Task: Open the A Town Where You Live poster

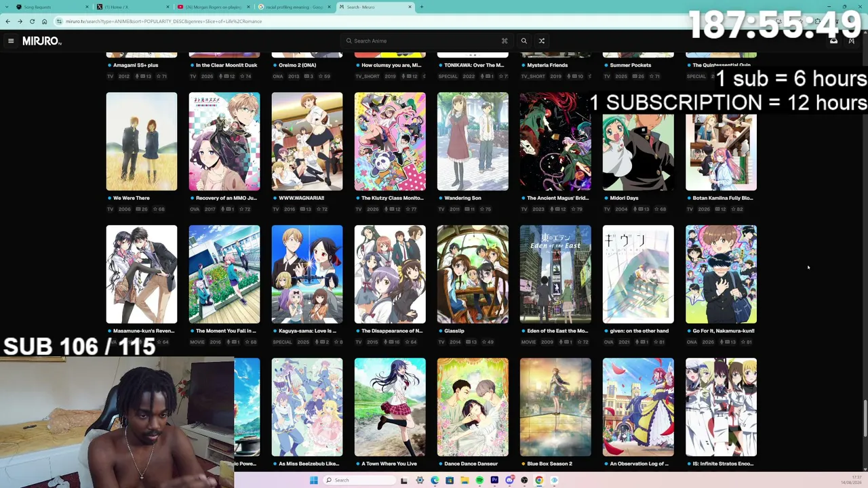Action: [390, 407]
